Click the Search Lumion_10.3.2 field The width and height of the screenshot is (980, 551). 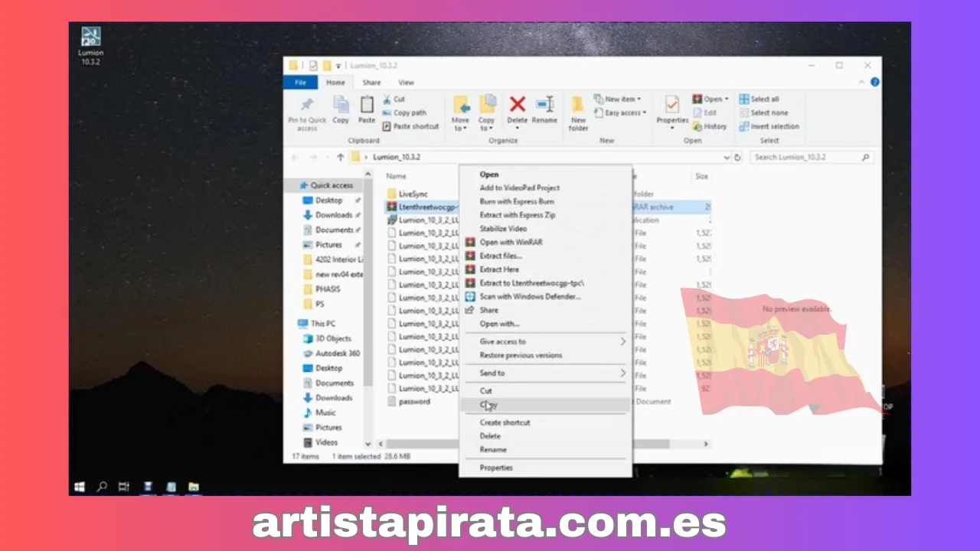pos(812,157)
